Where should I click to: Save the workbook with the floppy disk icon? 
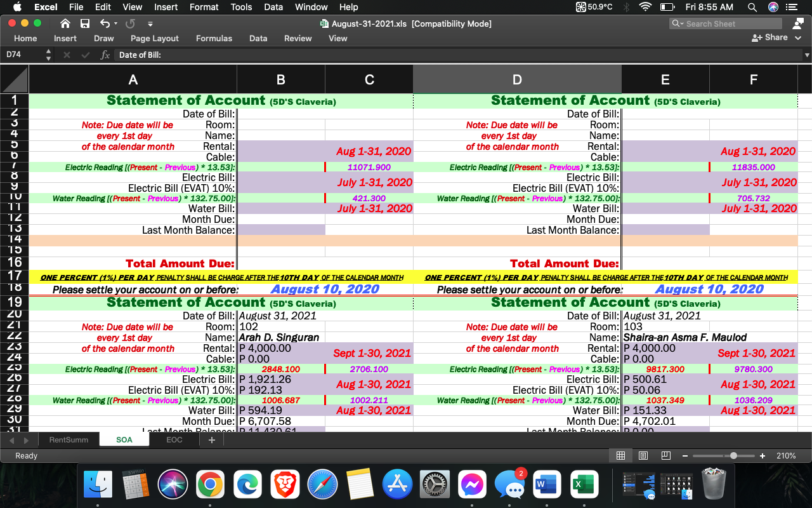85,23
